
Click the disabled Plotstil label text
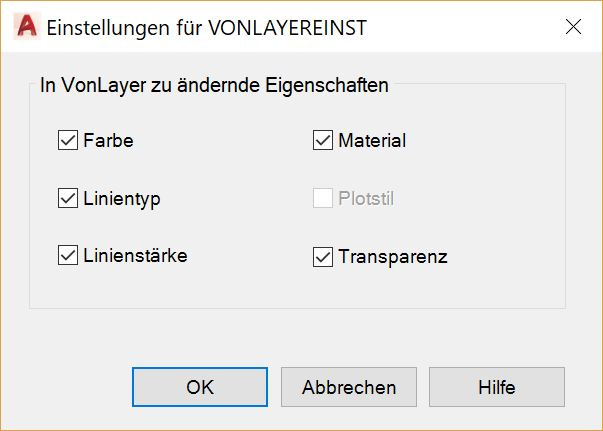point(366,198)
